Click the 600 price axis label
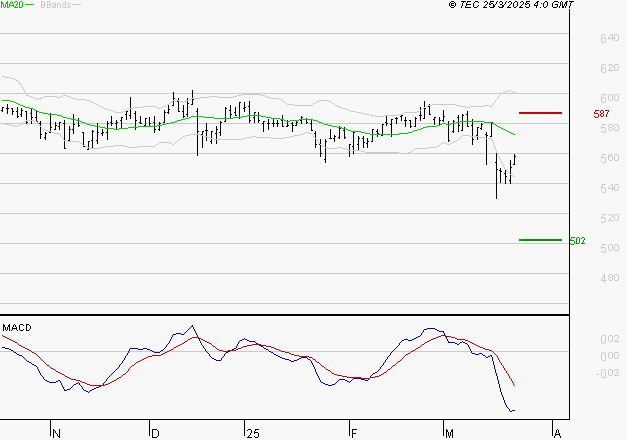The image size is (627, 440). tap(610, 98)
